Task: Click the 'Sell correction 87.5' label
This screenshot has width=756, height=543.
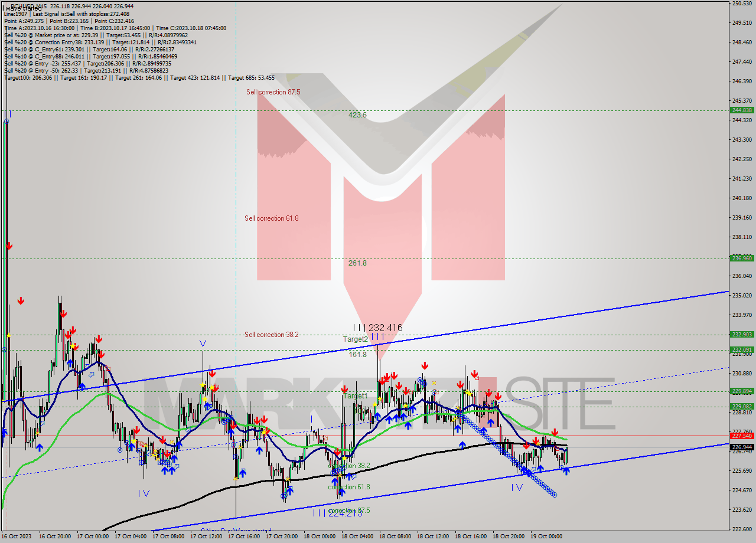Action: click(x=273, y=92)
